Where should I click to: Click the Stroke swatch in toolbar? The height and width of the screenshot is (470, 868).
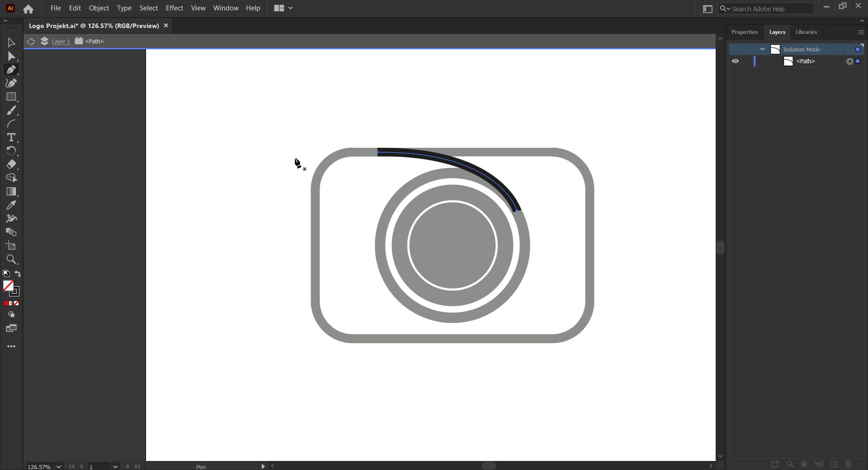click(15, 292)
